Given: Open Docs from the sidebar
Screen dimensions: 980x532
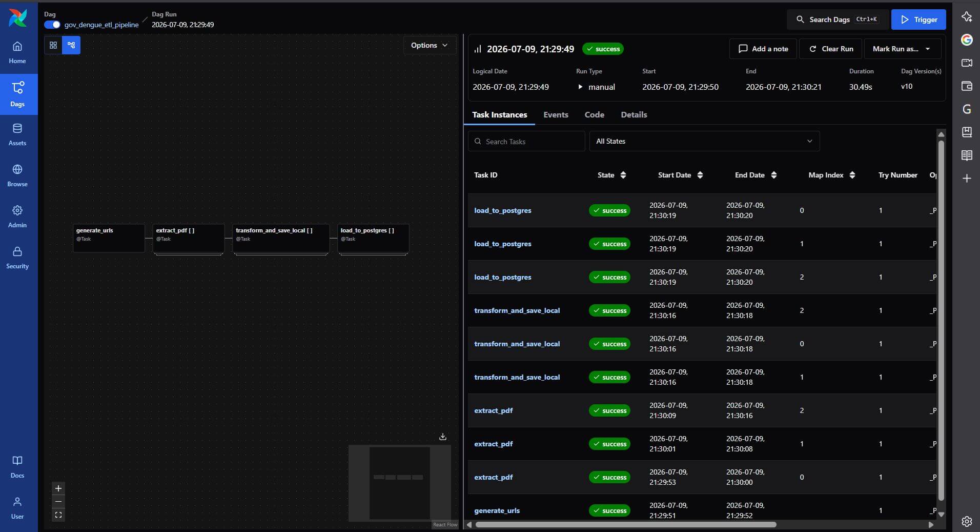Looking at the screenshot, I should pyautogui.click(x=17, y=467).
